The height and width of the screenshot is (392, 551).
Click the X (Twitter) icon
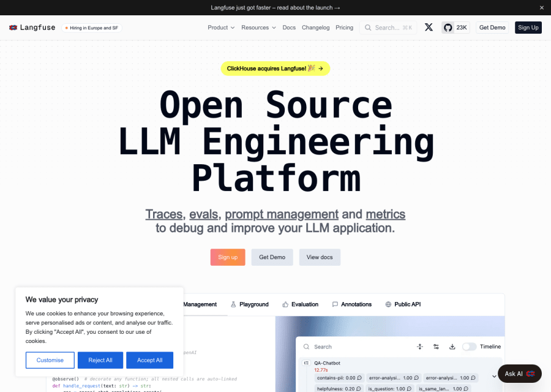(429, 27)
